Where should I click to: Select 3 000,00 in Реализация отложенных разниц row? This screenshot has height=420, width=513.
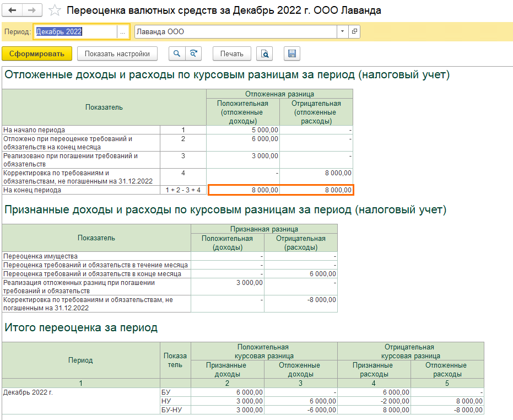[x=228, y=287]
